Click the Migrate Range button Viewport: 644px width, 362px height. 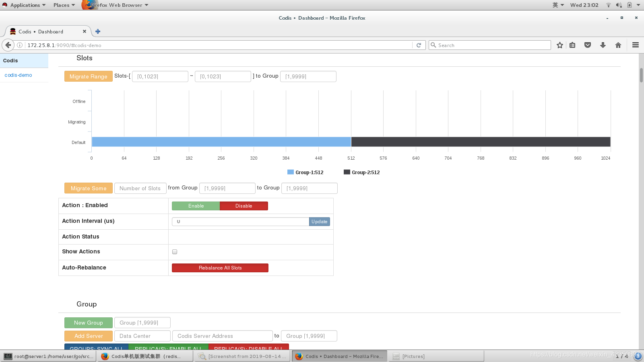[x=88, y=76]
